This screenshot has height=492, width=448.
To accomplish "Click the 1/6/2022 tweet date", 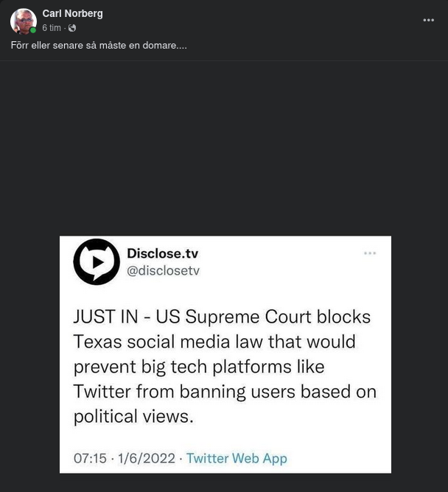I will coord(147,458).
